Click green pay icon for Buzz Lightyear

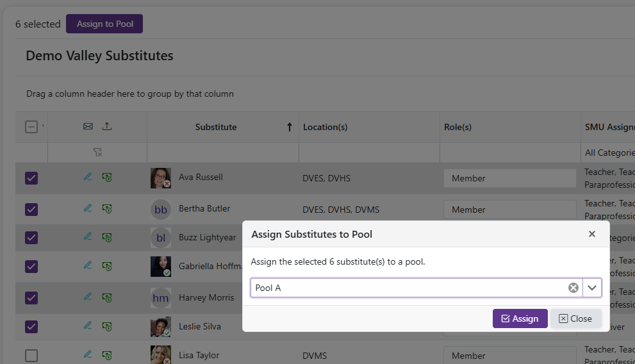click(x=107, y=237)
